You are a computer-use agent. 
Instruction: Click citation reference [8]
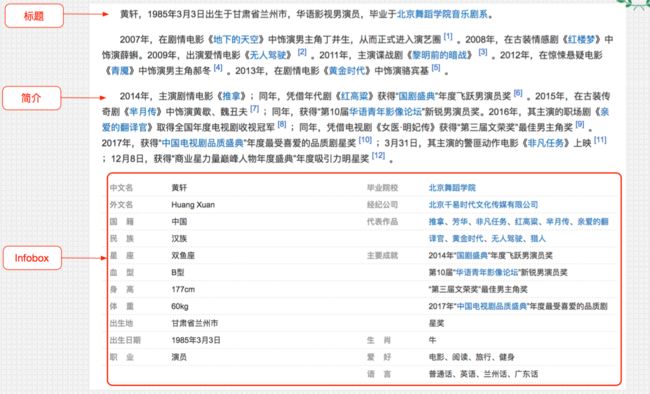coord(282,124)
